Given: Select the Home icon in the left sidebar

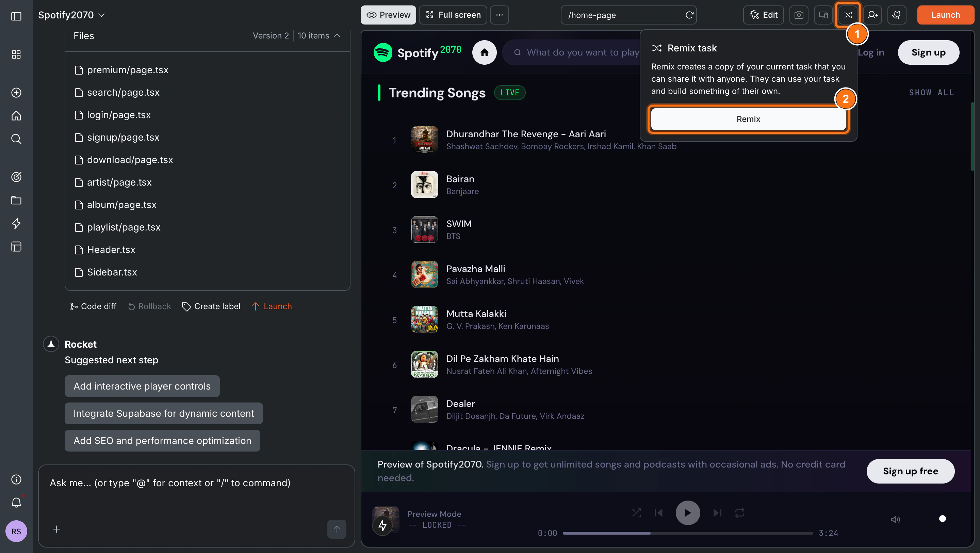Looking at the screenshot, I should (x=16, y=116).
